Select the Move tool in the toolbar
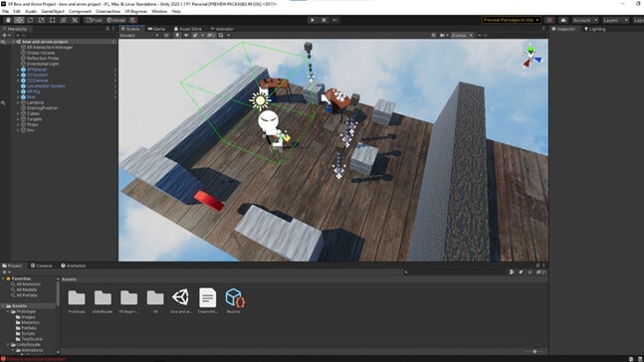 click(x=19, y=20)
